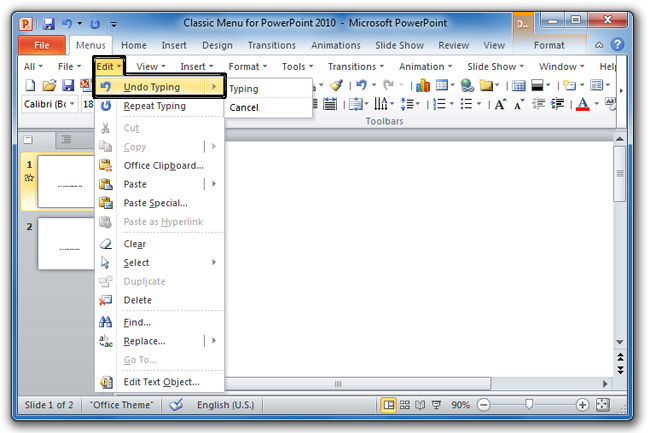This screenshot has height=433, width=650.
Task: Click the PowerPoint Help question mark icon
Action: (617, 45)
